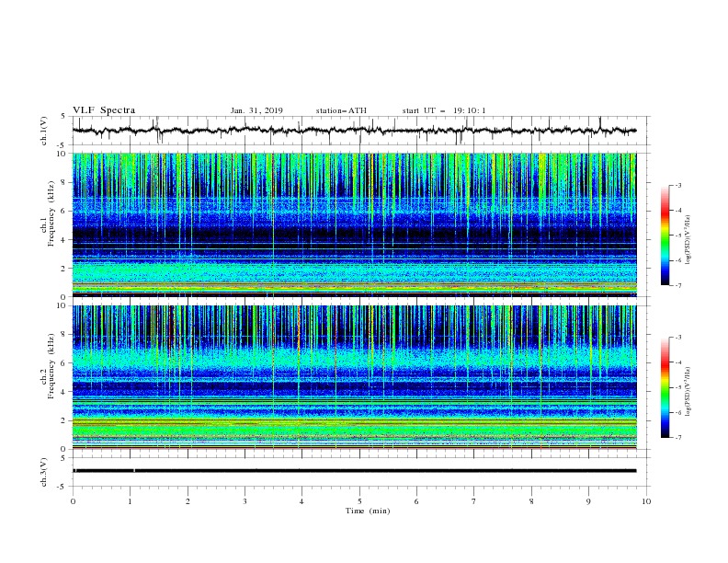Click the lower PSD color scale bar
This screenshot has width=728, height=563.
(665, 387)
